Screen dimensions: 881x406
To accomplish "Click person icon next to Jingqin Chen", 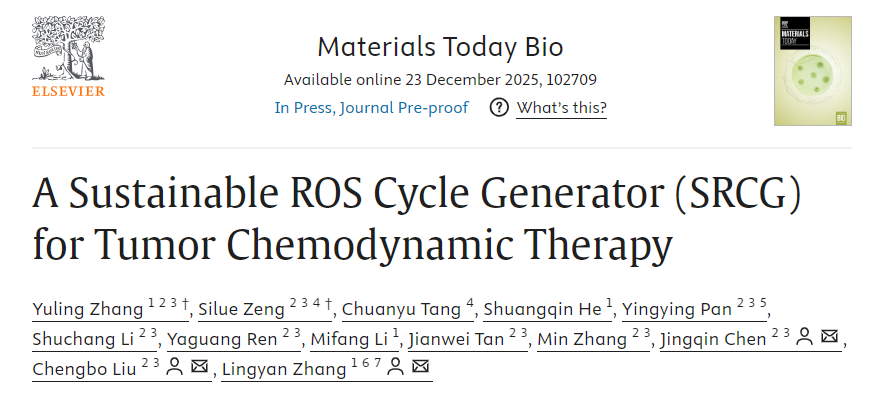I will click(x=804, y=338).
